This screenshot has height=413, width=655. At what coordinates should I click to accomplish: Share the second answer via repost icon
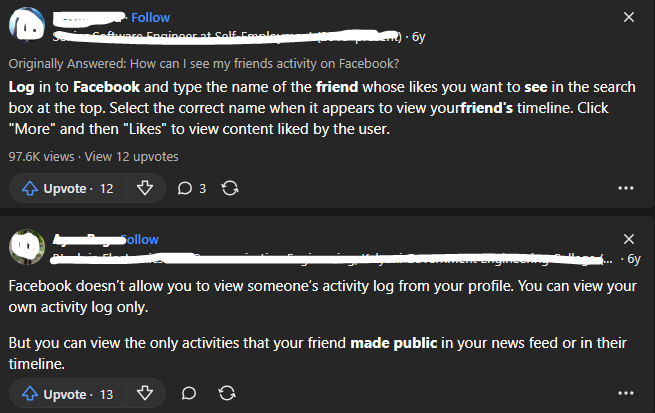pyautogui.click(x=227, y=393)
